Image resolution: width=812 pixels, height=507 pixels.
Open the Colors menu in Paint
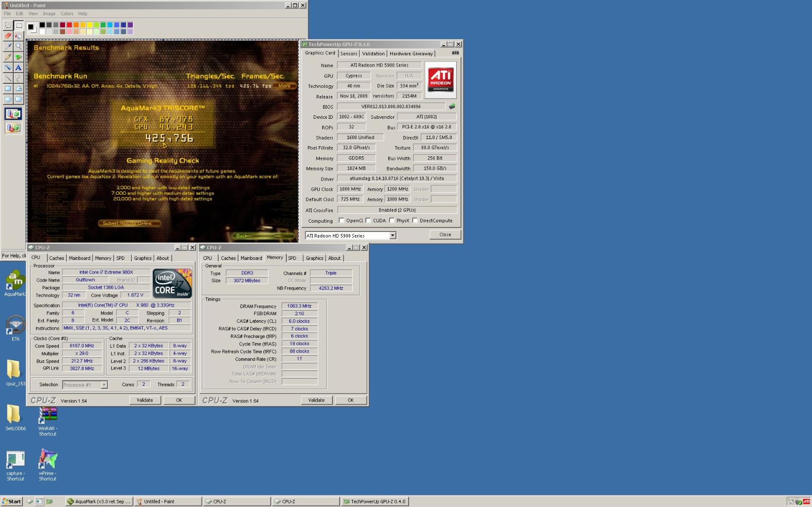tap(67, 14)
